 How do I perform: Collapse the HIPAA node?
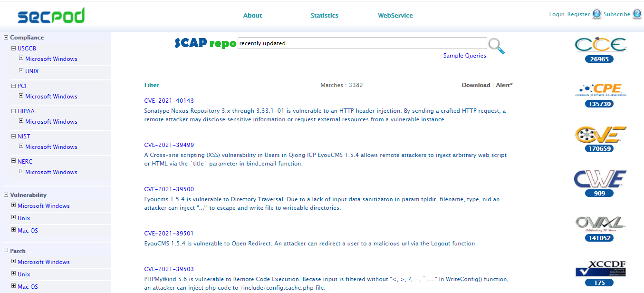(x=13, y=111)
